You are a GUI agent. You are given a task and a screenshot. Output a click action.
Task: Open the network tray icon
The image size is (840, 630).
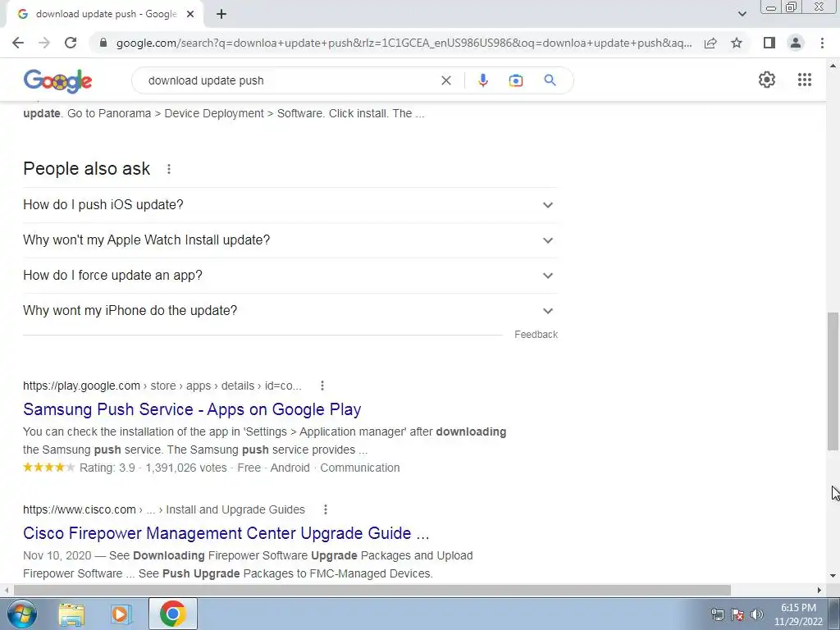pos(717,614)
